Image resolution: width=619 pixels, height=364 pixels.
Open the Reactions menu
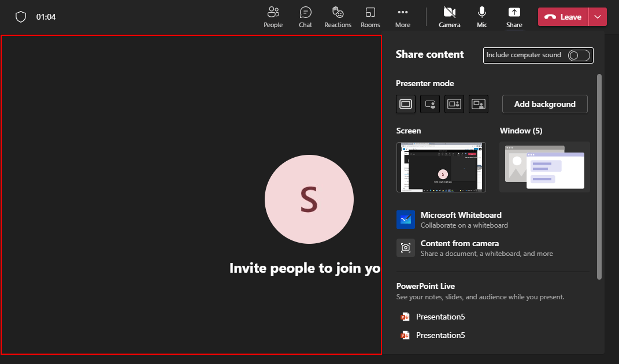click(x=338, y=17)
